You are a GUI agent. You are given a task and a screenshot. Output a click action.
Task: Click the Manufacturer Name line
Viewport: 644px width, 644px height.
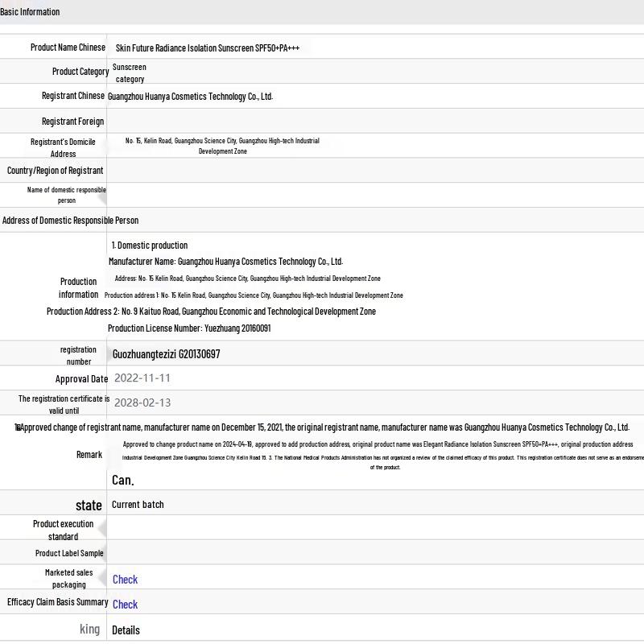coord(225,262)
